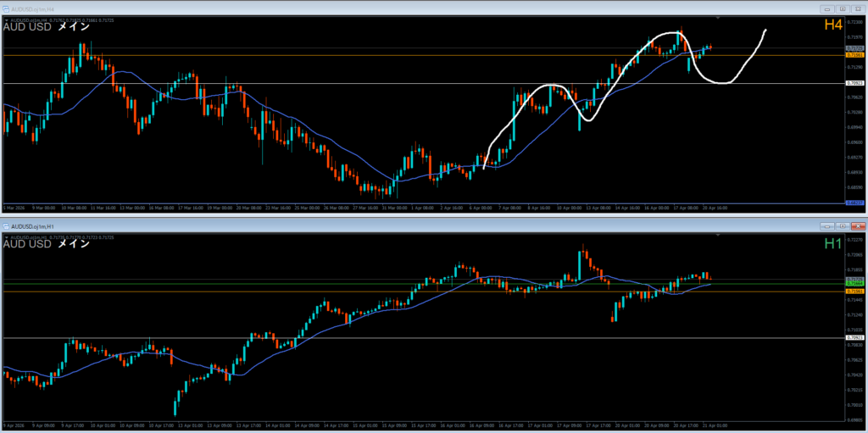Click the H4 chart window's title bar icon
The image size is (868, 433).
(6, 8)
